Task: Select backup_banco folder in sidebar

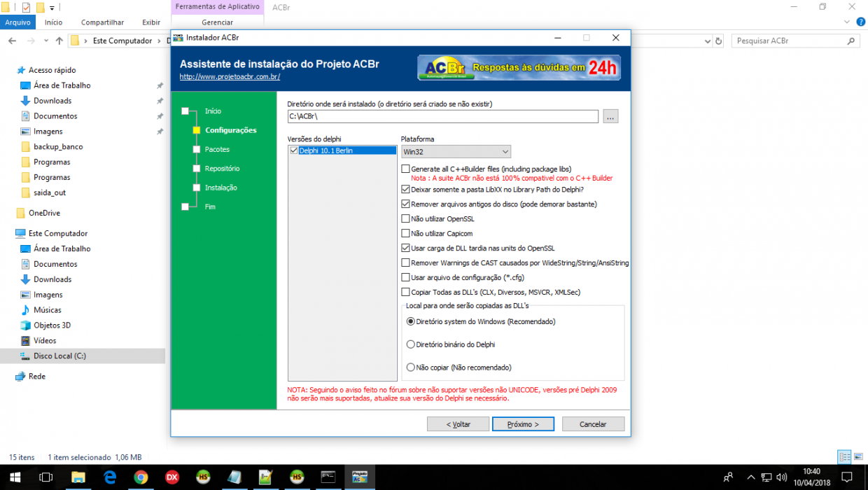Action: 58,147
